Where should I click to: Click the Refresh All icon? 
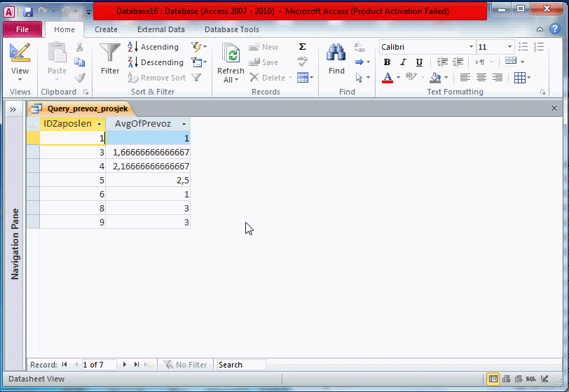[x=231, y=55]
